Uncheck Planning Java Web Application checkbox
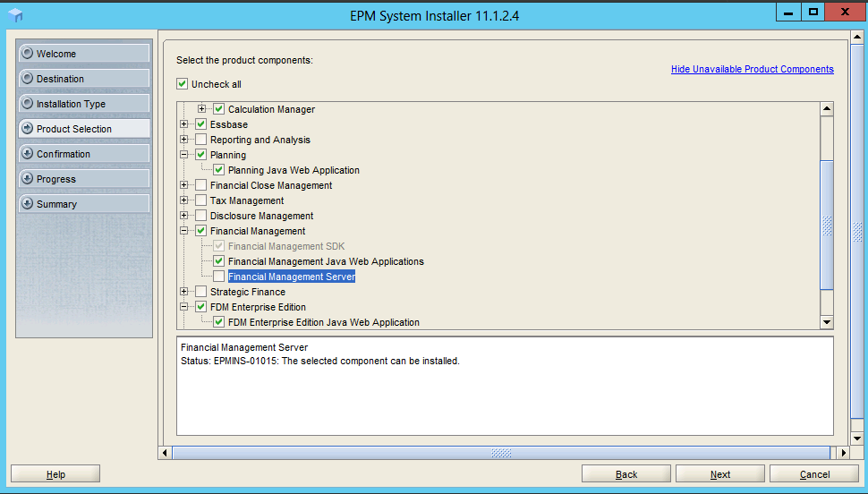This screenshot has width=868, height=494. [x=219, y=170]
